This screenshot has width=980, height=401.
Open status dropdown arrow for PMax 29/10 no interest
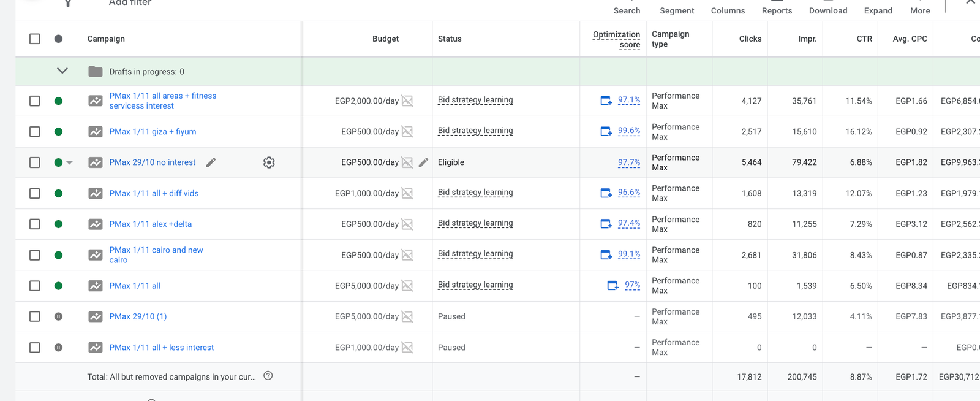click(x=69, y=163)
